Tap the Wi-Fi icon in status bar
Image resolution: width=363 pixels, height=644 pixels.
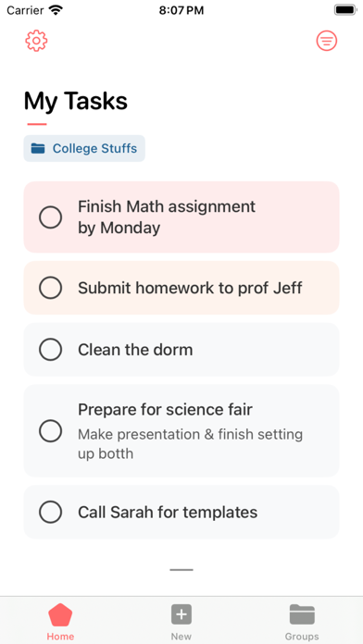(55, 10)
